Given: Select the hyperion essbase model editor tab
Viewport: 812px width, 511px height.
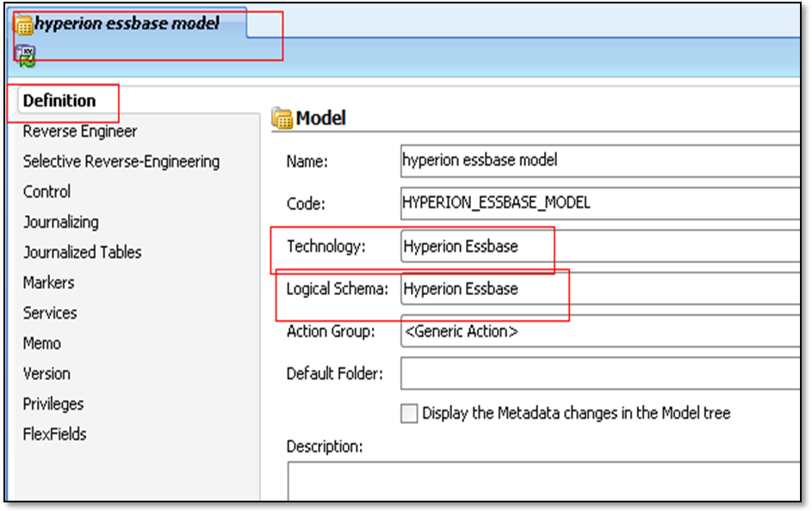Looking at the screenshot, I should 127,23.
